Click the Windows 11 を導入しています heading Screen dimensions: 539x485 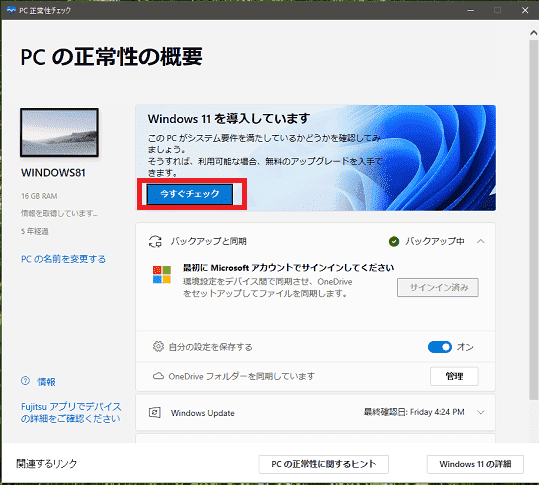[x=229, y=119]
